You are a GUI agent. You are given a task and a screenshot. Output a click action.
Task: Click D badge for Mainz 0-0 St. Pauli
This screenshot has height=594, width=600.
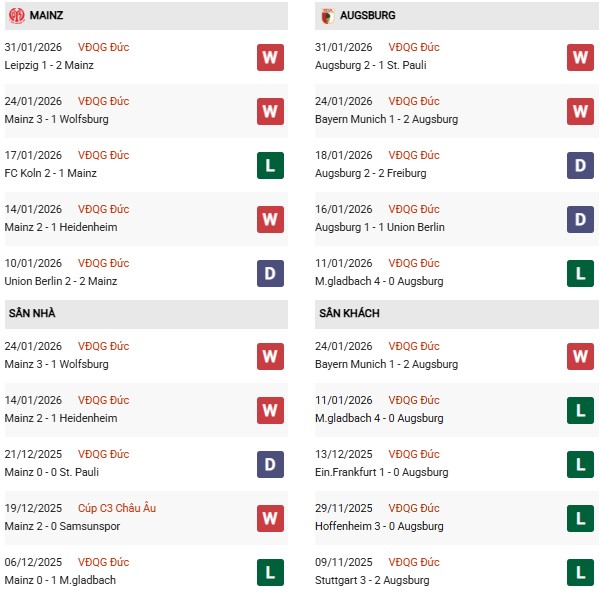270,464
